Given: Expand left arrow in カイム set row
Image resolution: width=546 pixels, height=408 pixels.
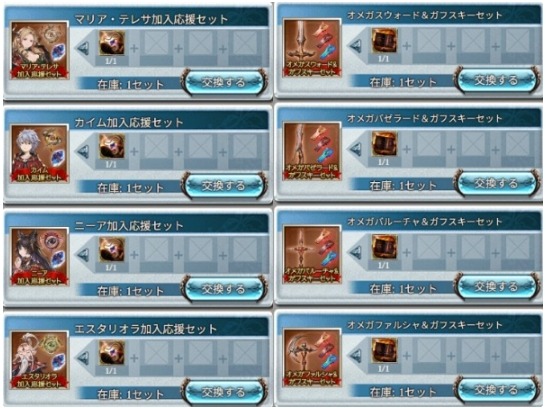Looking at the screenshot, I should 84,151.
